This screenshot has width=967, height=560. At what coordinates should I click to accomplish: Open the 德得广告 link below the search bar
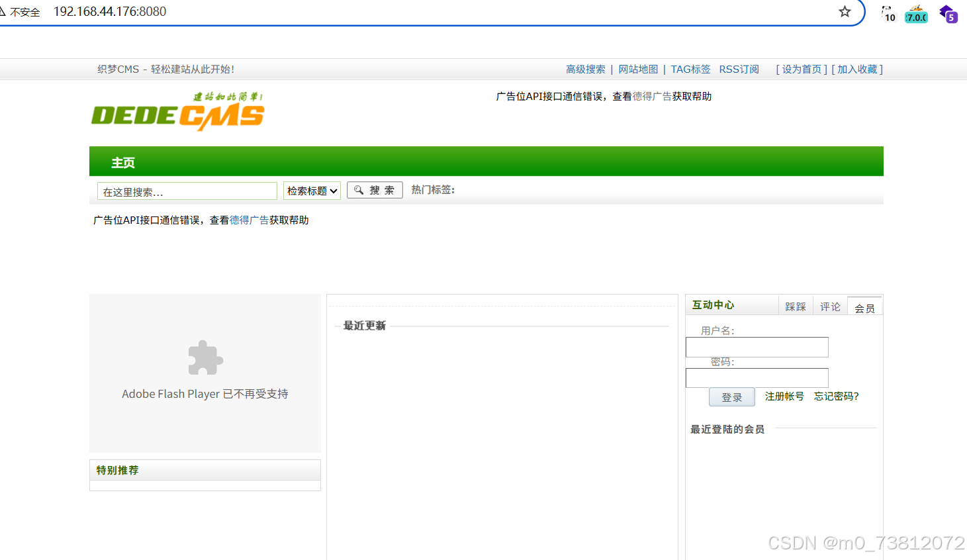pyautogui.click(x=249, y=220)
